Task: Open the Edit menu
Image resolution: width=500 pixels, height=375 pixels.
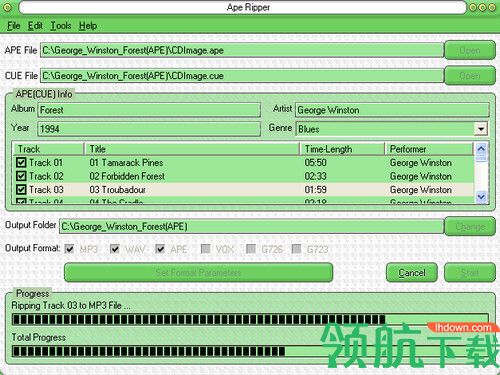Action: pyautogui.click(x=35, y=26)
